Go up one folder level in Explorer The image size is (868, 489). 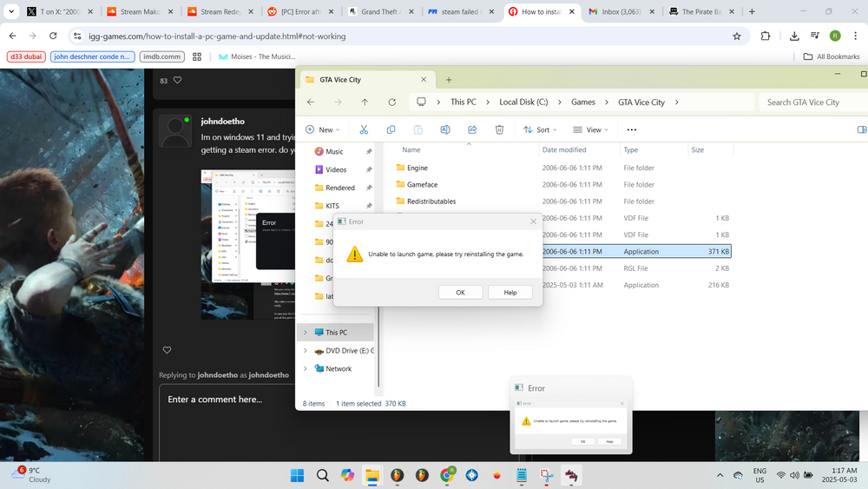pyautogui.click(x=365, y=102)
